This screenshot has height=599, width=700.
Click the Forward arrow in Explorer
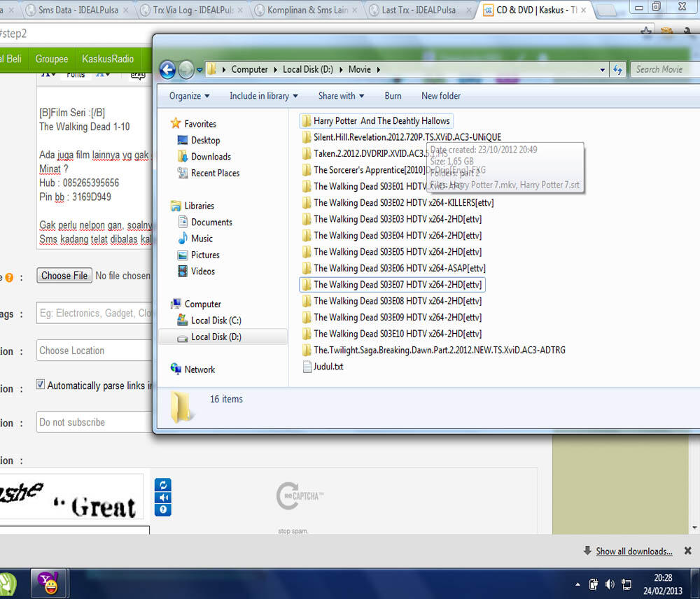click(186, 70)
